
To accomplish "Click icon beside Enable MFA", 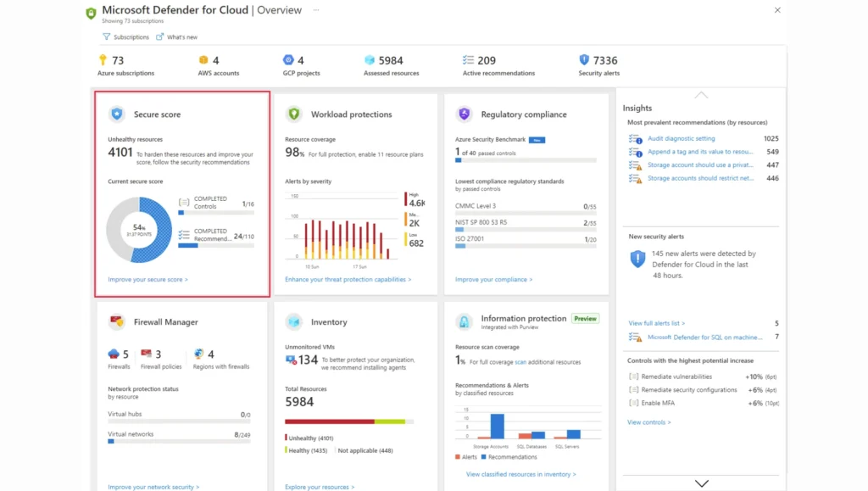I will point(633,403).
